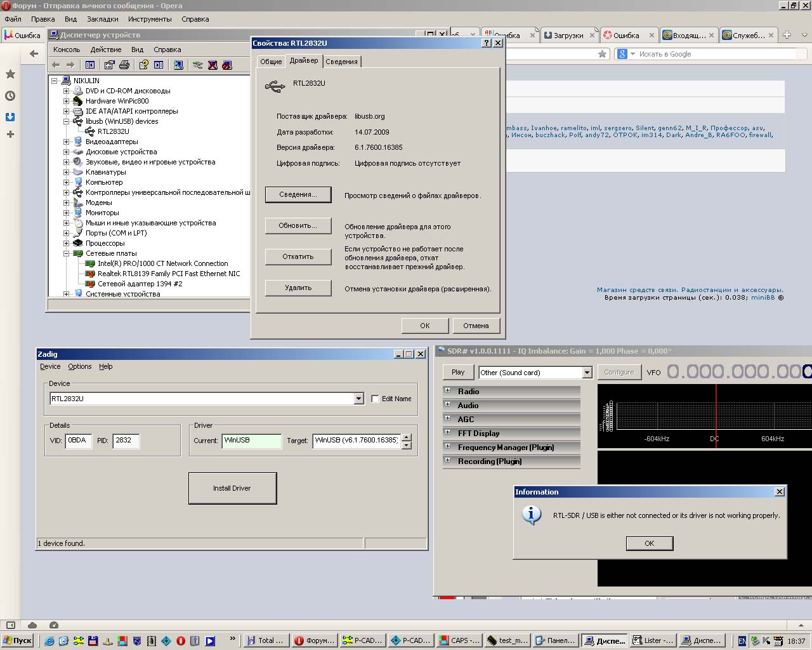
Task: Open Properties icon in Device Manager toolbar
Action: coord(110,65)
